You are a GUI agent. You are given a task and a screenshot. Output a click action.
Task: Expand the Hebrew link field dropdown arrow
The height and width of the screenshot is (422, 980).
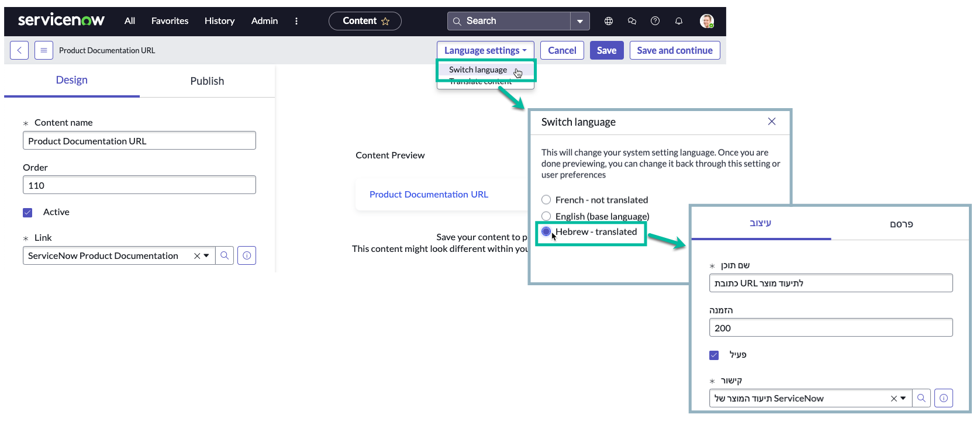click(x=903, y=399)
